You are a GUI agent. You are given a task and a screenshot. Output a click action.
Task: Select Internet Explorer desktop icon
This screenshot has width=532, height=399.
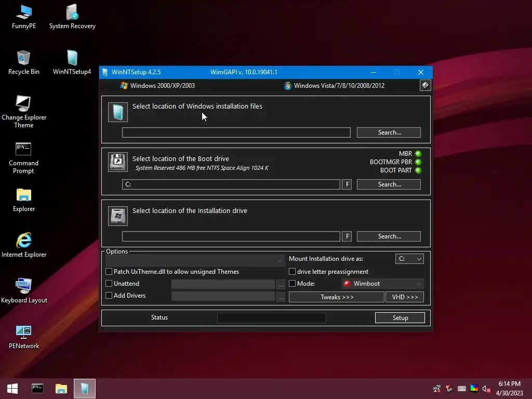(24, 245)
